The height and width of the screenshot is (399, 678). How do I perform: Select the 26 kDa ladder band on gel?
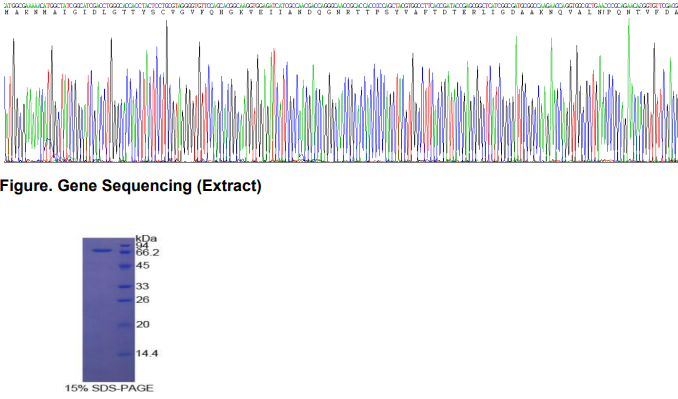click(x=125, y=300)
